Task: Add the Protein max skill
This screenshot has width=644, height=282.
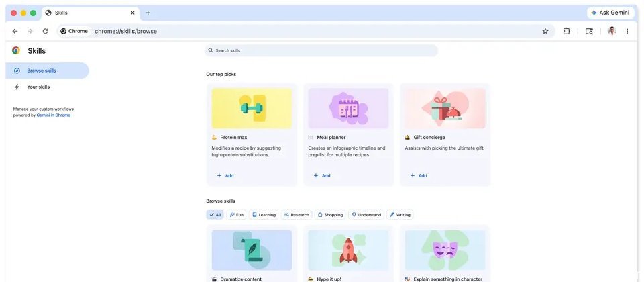Action: click(x=225, y=175)
